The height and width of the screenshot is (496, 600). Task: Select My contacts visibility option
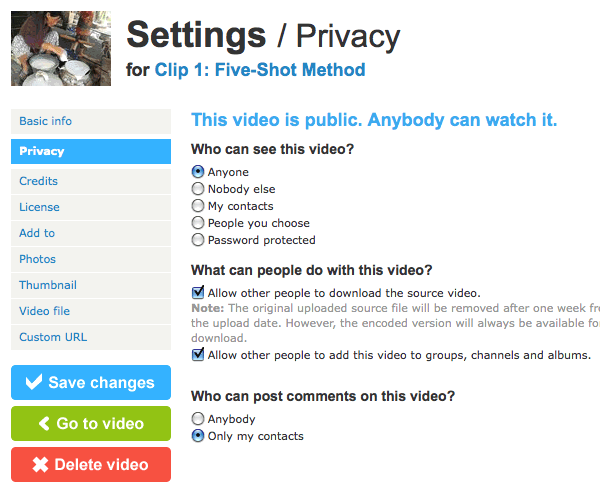[x=198, y=206]
